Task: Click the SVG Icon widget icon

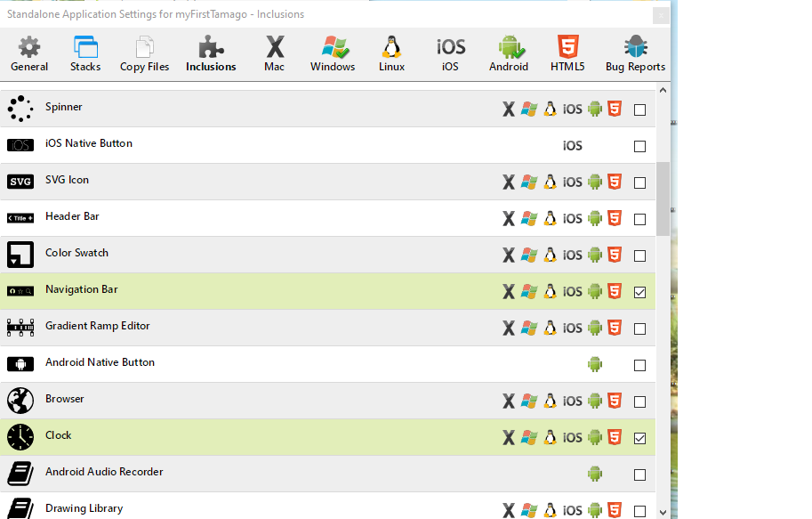Action: (20, 182)
